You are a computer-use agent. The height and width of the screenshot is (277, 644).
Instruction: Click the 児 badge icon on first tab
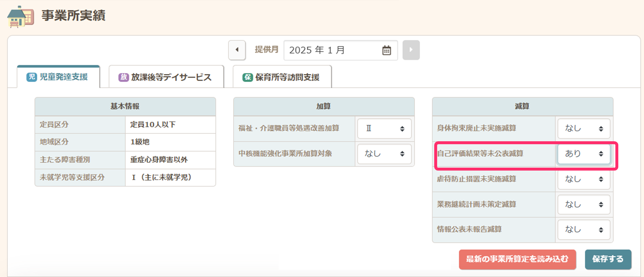(x=32, y=77)
